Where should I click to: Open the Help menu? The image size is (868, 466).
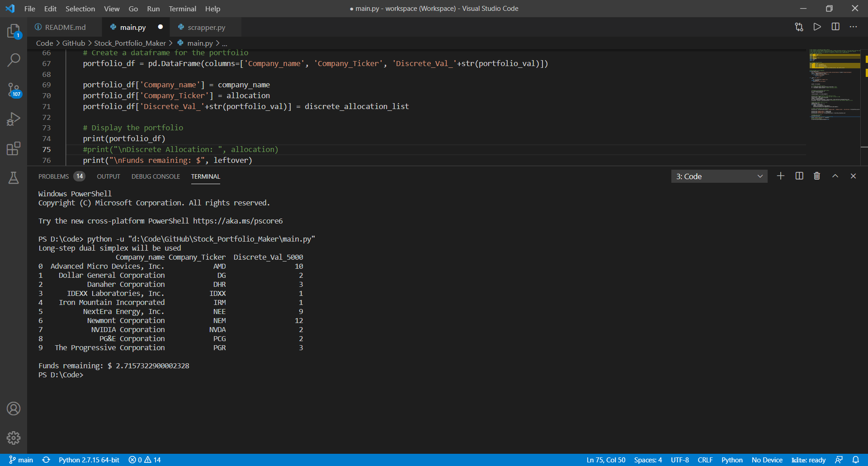click(x=212, y=9)
